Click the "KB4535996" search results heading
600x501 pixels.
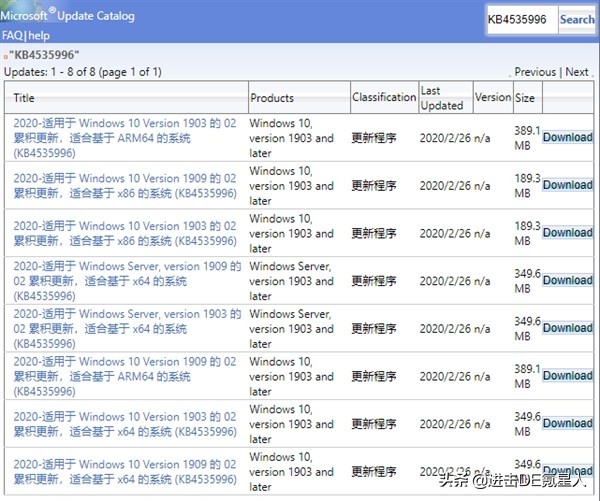point(44,55)
